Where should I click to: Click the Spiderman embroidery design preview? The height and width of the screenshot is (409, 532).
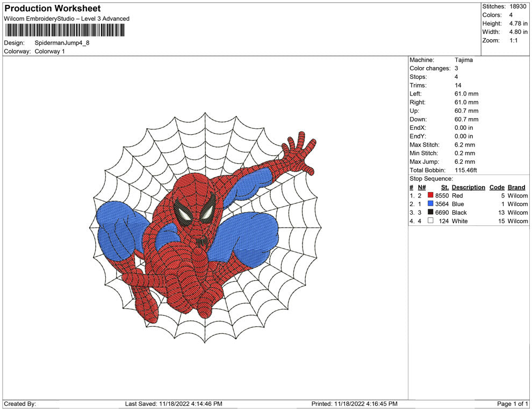(205, 228)
